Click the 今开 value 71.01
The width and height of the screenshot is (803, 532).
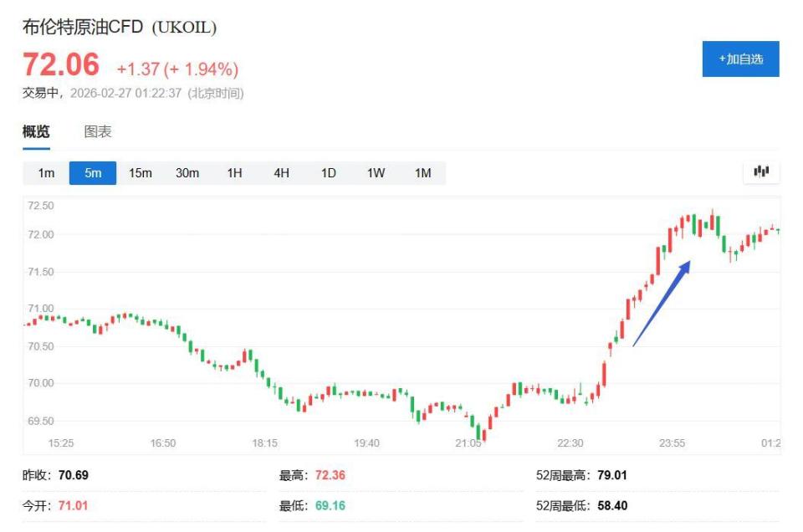click(x=74, y=506)
